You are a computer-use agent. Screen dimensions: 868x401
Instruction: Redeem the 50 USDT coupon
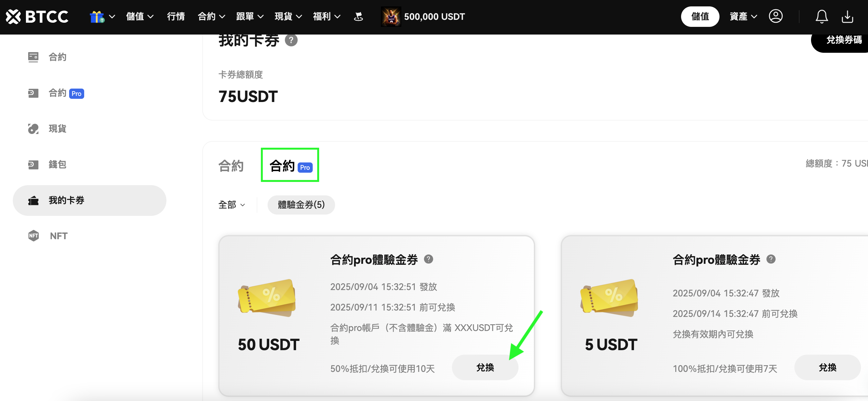pyautogui.click(x=485, y=367)
